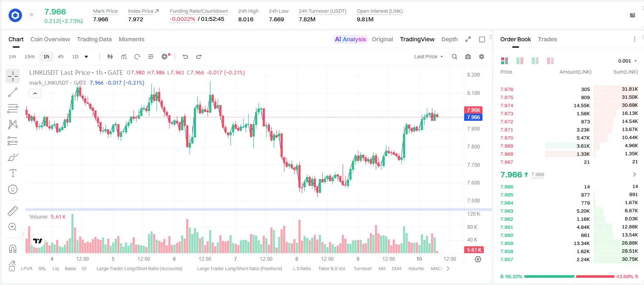Toggle the magnet snap mode
Image resolution: width=644 pixels, height=285 pixels.
pyautogui.click(x=13, y=248)
